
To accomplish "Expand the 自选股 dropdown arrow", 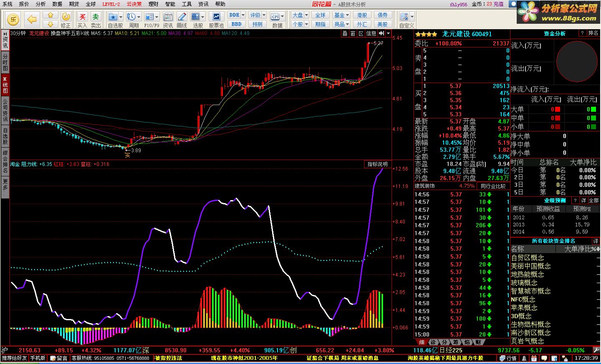I will coord(121,17).
